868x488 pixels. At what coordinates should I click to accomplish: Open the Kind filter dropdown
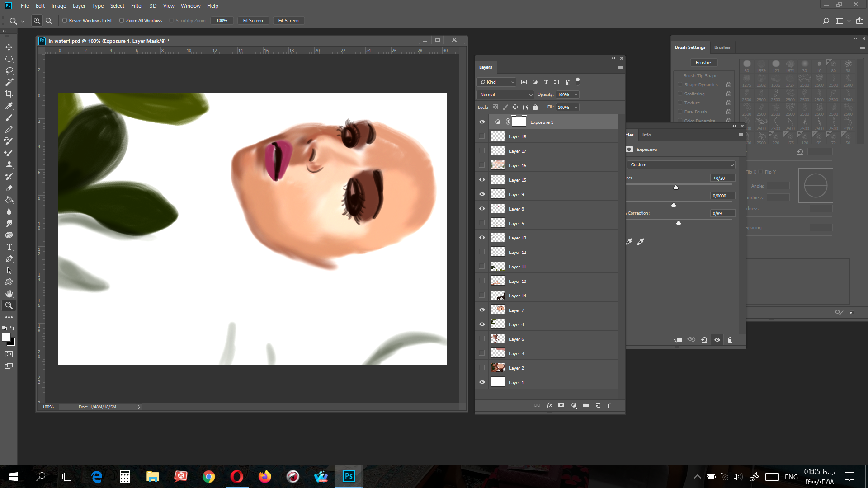click(496, 82)
